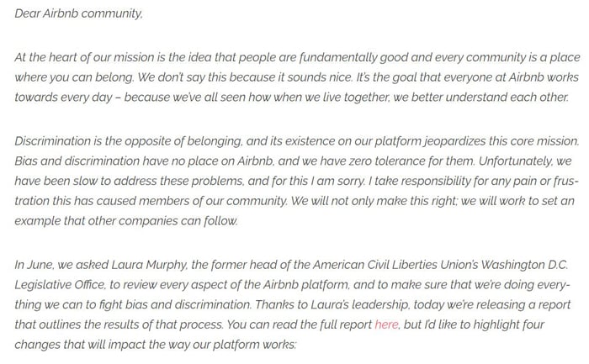Screen dimensions: 589x364
Task: Click the phrase 'At the heart of our mission'
Action: pos(84,58)
